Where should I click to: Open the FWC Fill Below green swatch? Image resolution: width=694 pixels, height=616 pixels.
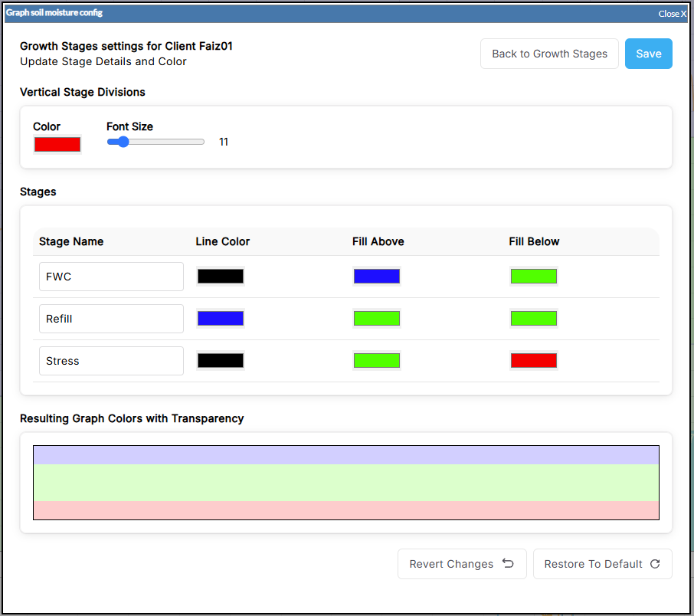[x=533, y=277]
